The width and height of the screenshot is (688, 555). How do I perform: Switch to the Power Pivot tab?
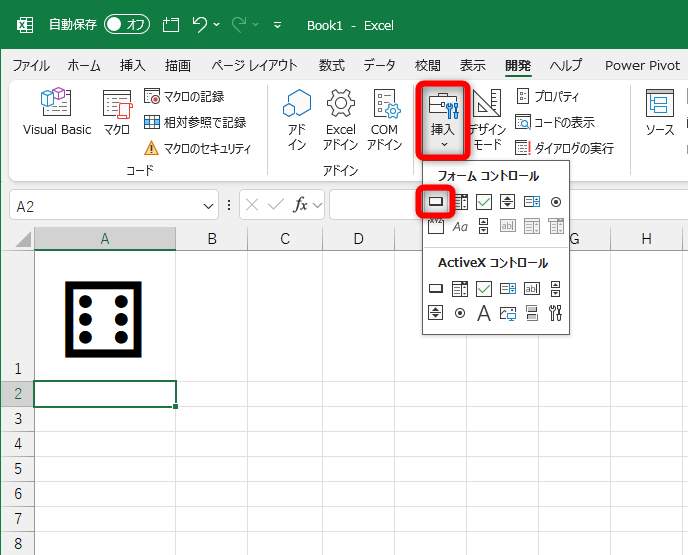[x=642, y=65]
